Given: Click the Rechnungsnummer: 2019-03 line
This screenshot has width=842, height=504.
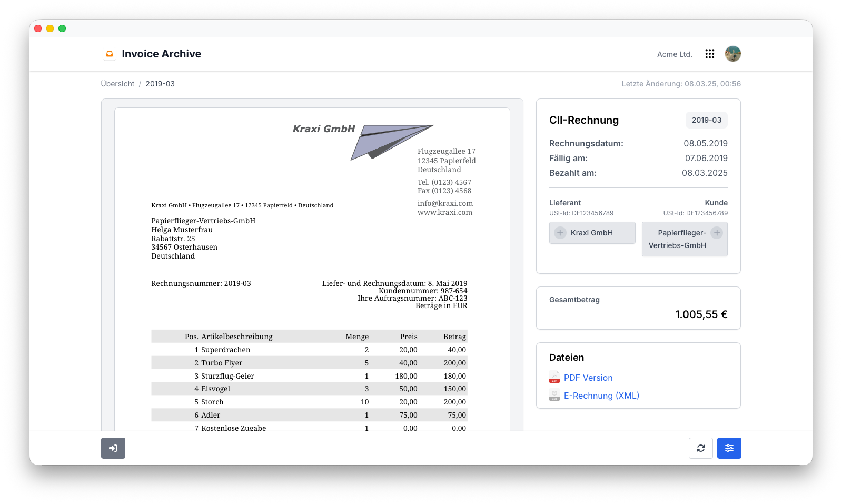Looking at the screenshot, I should point(201,283).
